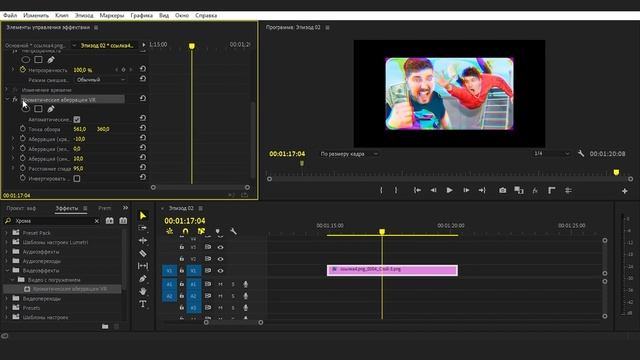Open the zoom level fit dropdown
Screen dimensions: 640x360
(349, 154)
